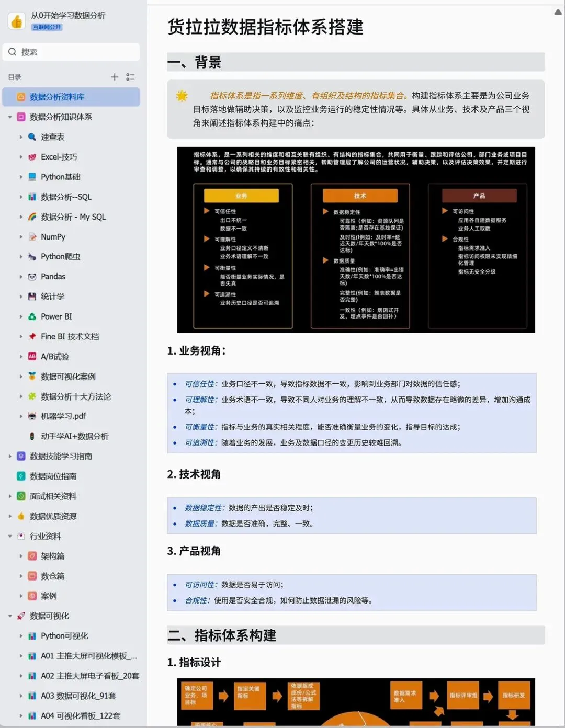Click the 数据岗位指南 green icon
Screen dimensions: 565x728
21,476
